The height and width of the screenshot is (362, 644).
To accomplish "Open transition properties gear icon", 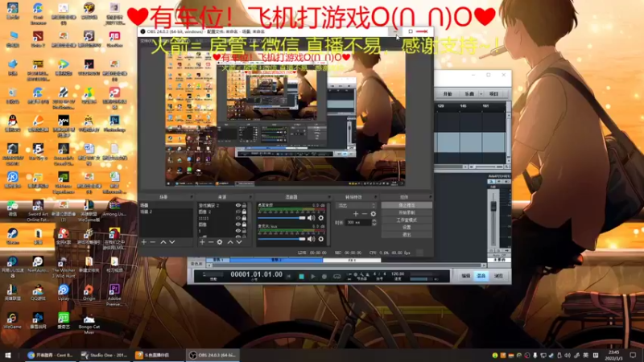I will click(374, 214).
